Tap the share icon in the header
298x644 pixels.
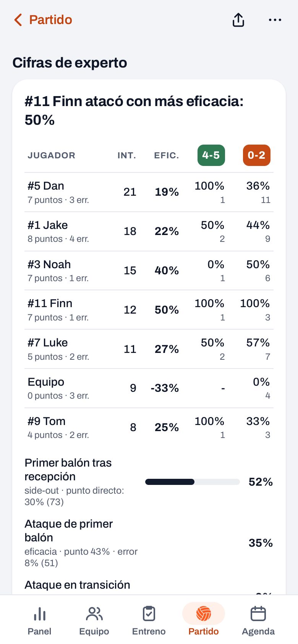coord(238,20)
